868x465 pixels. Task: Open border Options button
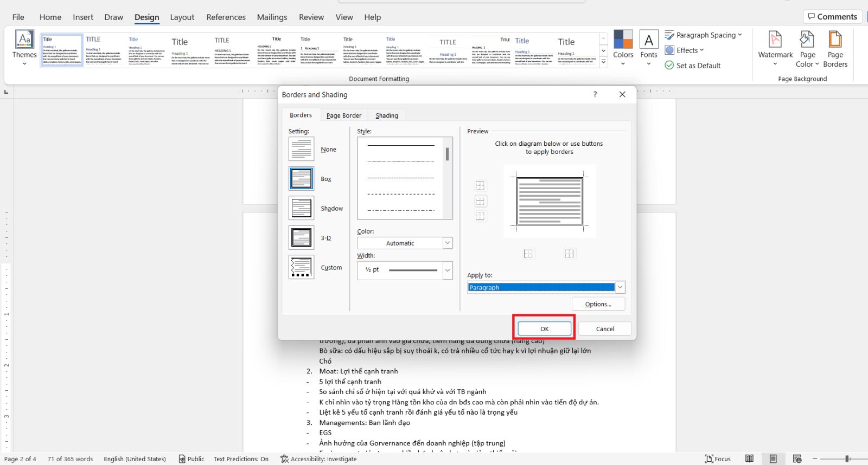598,304
